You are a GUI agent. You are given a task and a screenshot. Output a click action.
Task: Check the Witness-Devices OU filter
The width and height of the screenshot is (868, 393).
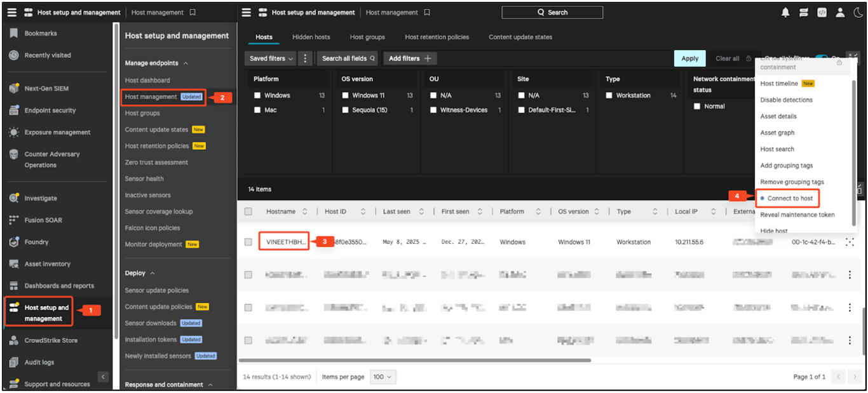[x=433, y=110]
